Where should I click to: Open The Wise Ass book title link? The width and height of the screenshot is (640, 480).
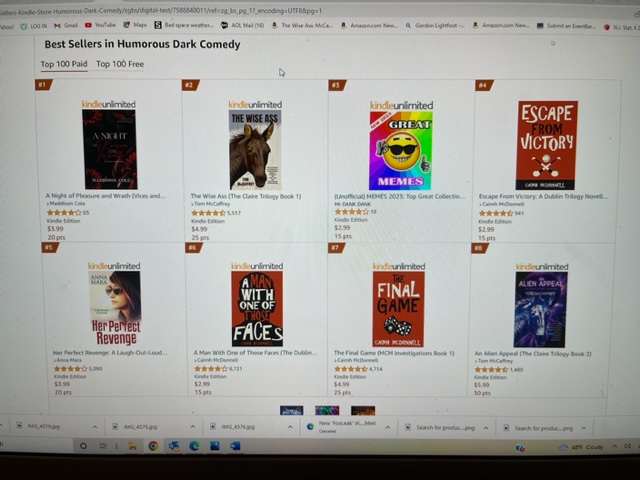246,196
